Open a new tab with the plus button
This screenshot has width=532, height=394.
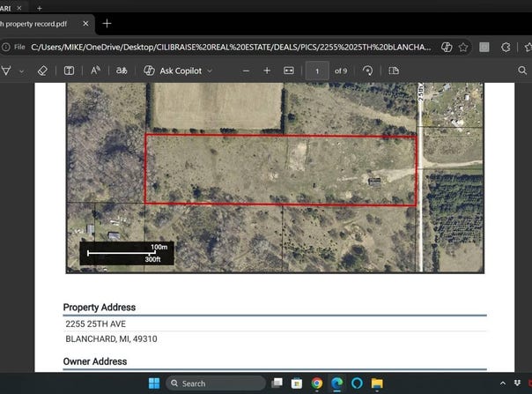tap(107, 24)
